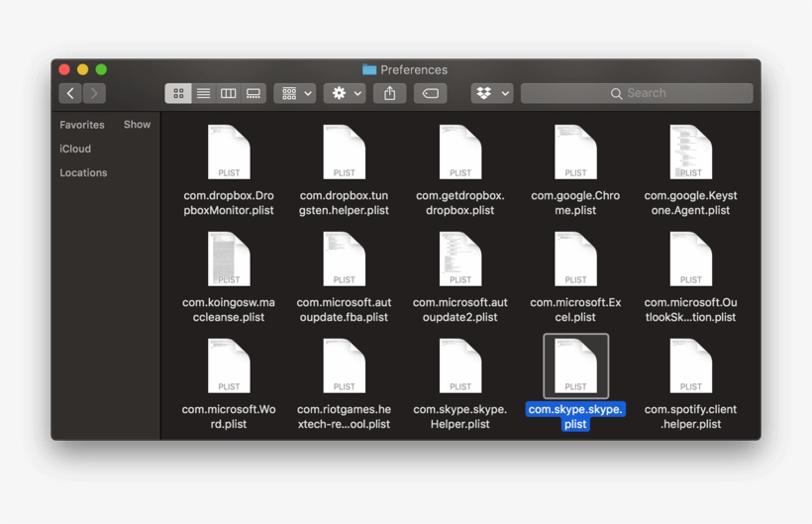Open the gear action menu
Image resolution: width=812 pixels, height=524 pixels.
tap(345, 93)
